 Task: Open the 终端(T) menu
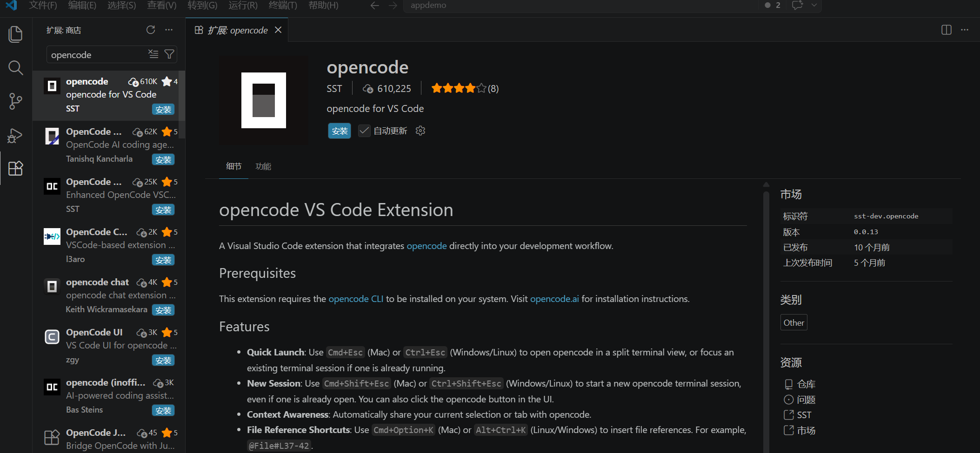(x=283, y=5)
